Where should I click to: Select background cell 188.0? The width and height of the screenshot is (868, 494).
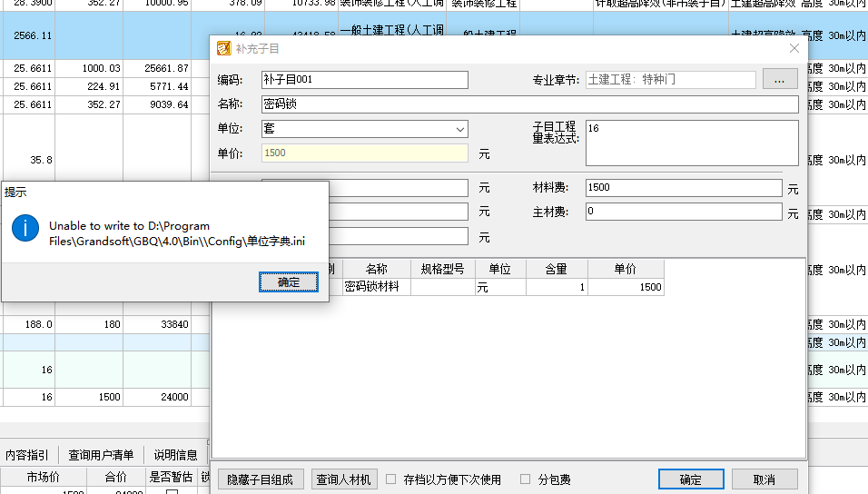coord(29,324)
